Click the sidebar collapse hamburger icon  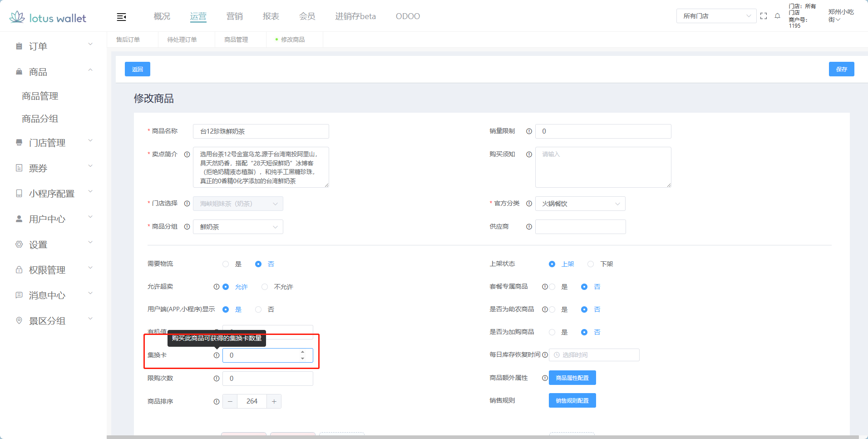tap(121, 17)
